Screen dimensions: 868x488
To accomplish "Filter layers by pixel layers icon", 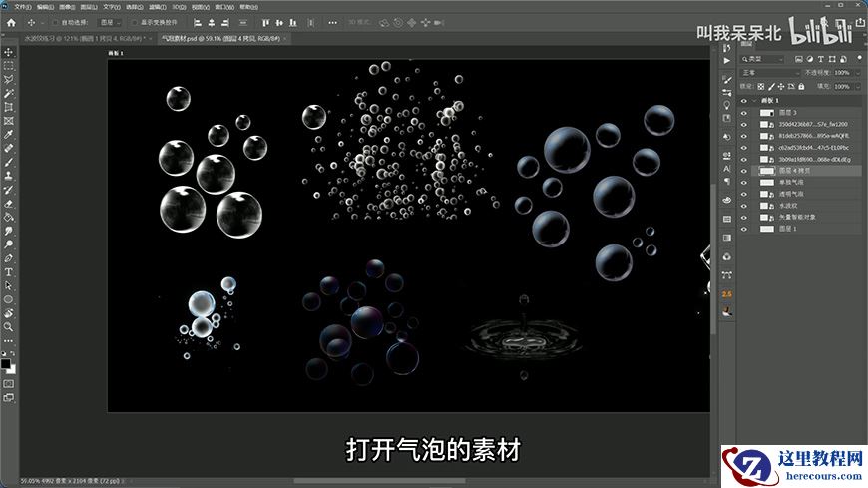I will point(799,59).
